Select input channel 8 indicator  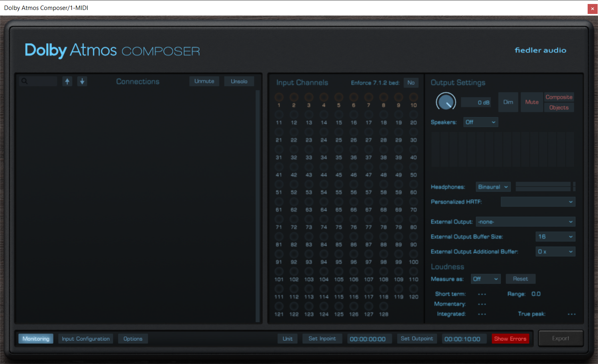click(384, 97)
